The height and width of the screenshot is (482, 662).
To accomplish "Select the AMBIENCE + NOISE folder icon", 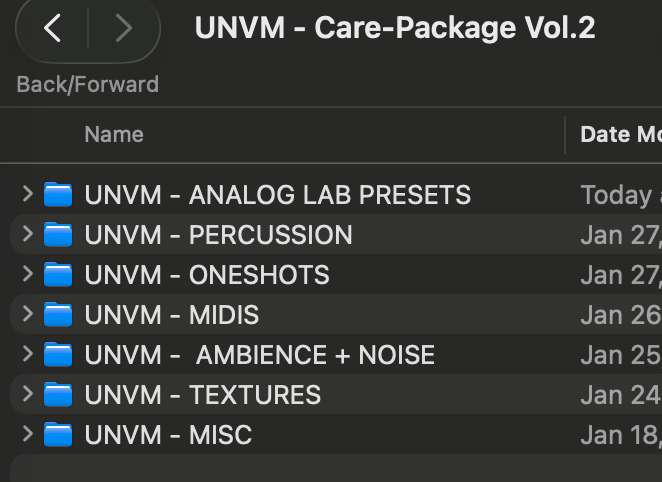I will (59, 355).
